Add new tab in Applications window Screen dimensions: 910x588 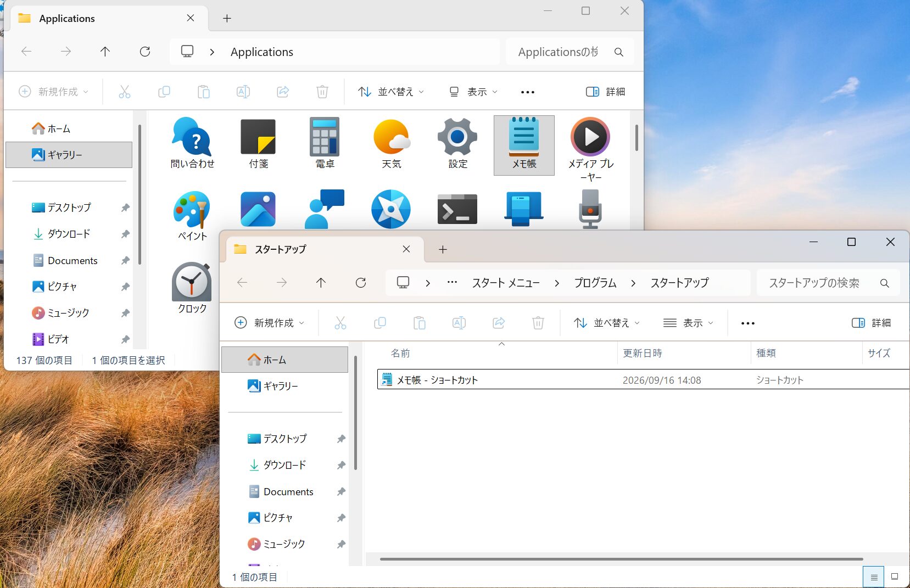click(x=227, y=18)
